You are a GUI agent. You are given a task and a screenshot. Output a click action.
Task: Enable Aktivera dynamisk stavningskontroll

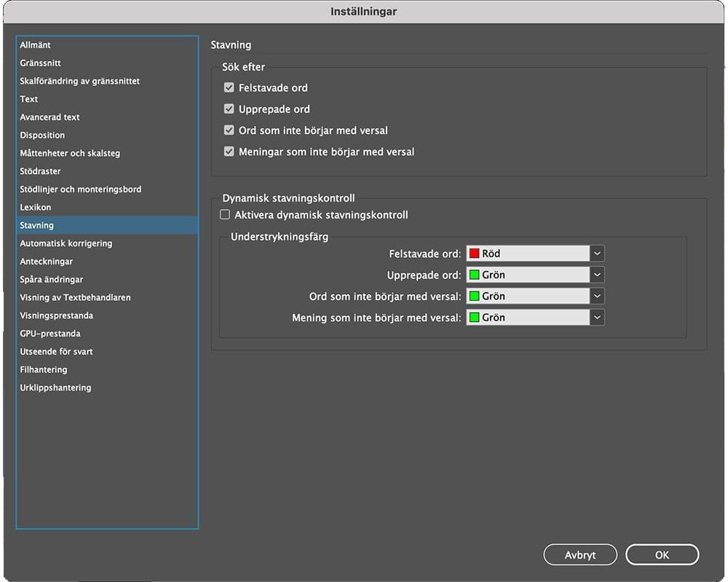click(x=225, y=215)
